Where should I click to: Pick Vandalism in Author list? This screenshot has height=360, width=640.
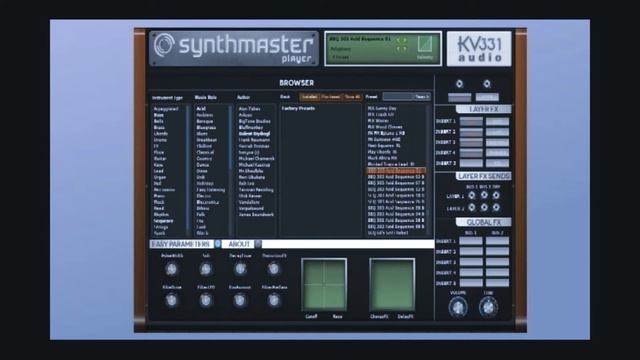coord(249,202)
